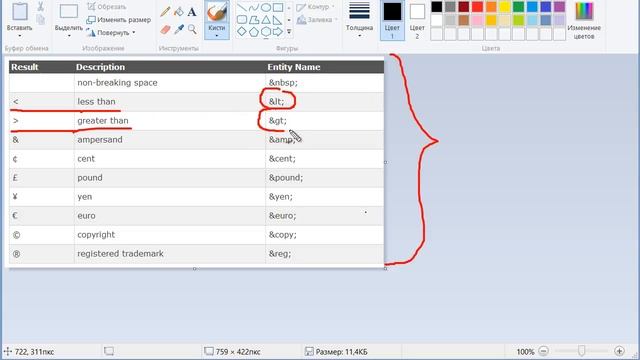
Task: Select Color 1 (Цвет 1) box
Action: coord(392,20)
